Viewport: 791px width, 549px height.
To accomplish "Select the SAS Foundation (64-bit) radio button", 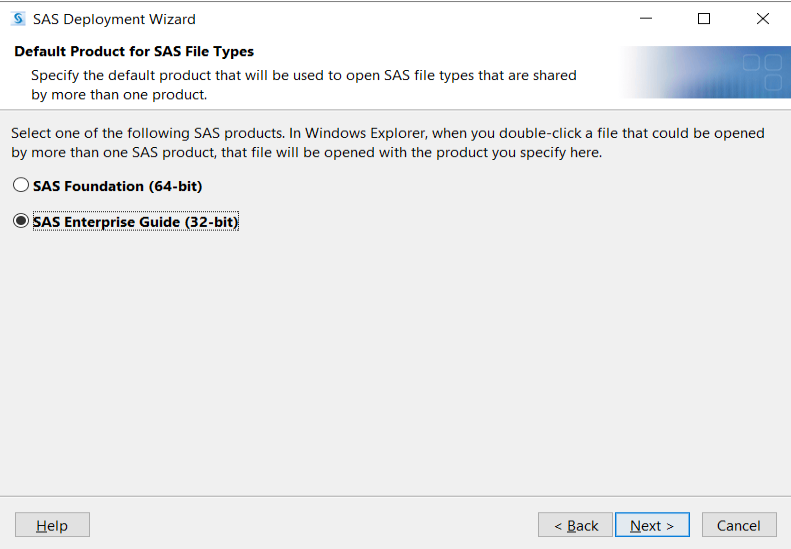I will [21, 185].
